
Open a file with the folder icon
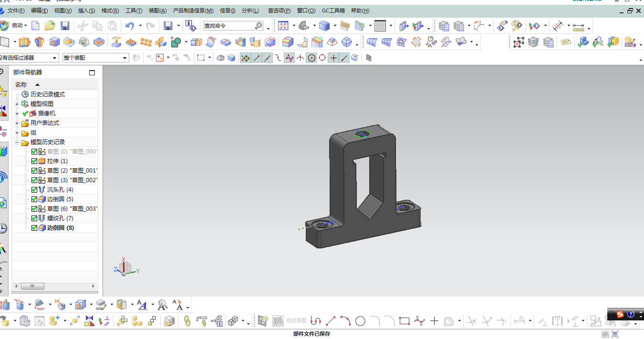tap(50, 26)
